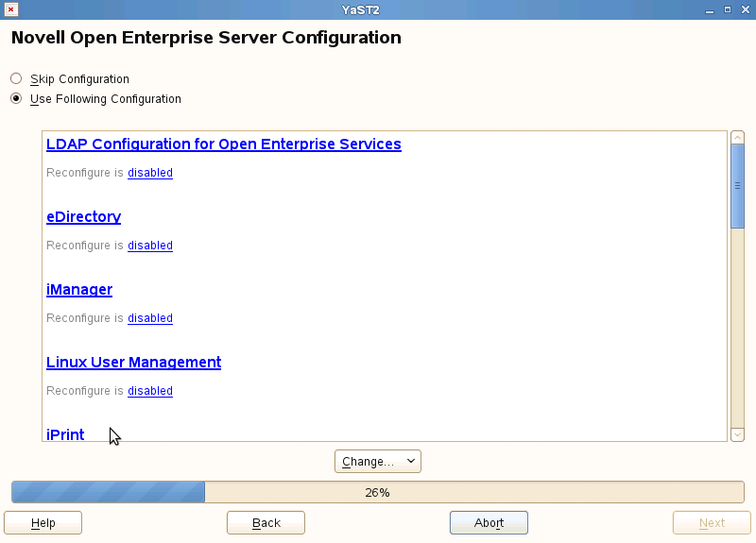Image resolution: width=756 pixels, height=543 pixels.
Task: Toggle disabled link under Linux User Management
Action: tap(150, 391)
